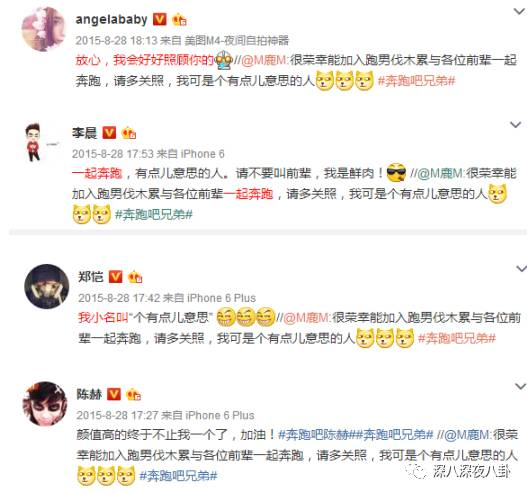527x494 pixels.
Task: Open the 2015-8-28 17:53 timestamp link
Action: click(113, 154)
